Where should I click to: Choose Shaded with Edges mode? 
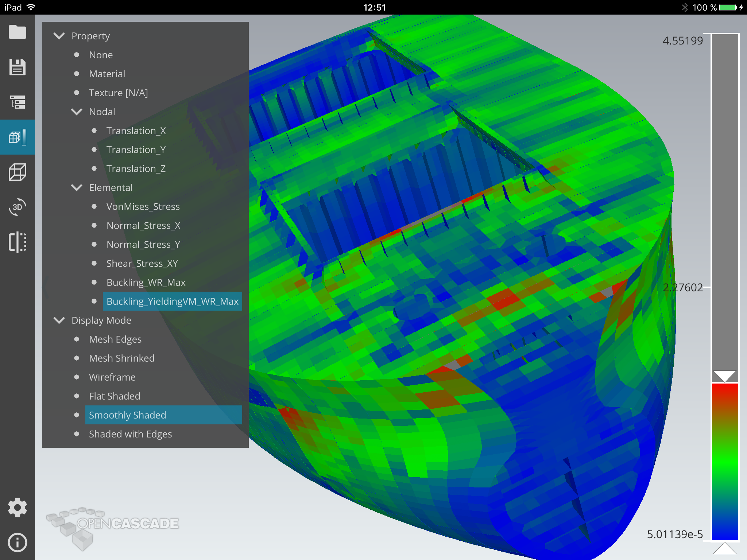pos(130,434)
